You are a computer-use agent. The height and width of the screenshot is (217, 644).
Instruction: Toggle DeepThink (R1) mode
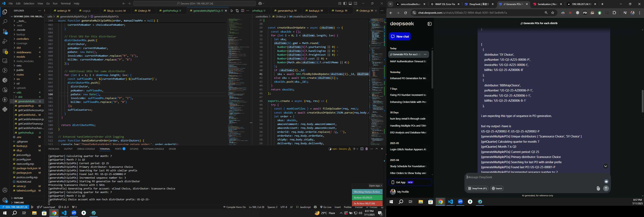click(477, 188)
